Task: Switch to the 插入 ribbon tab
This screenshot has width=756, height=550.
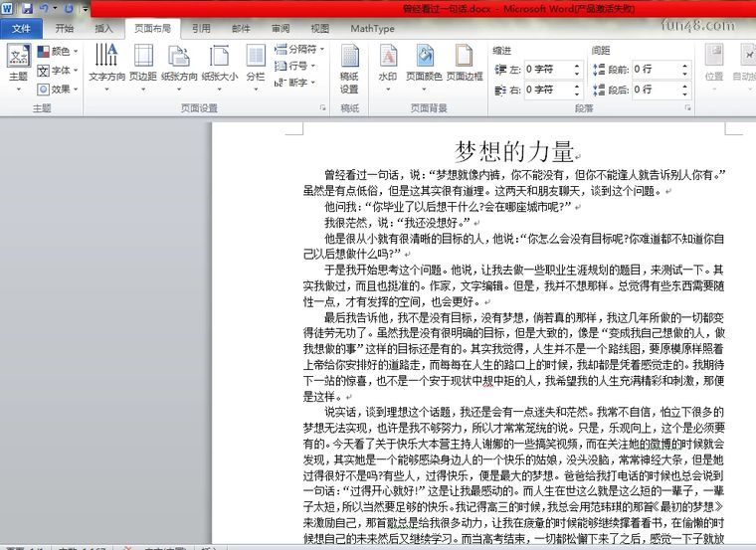Action: [x=103, y=29]
